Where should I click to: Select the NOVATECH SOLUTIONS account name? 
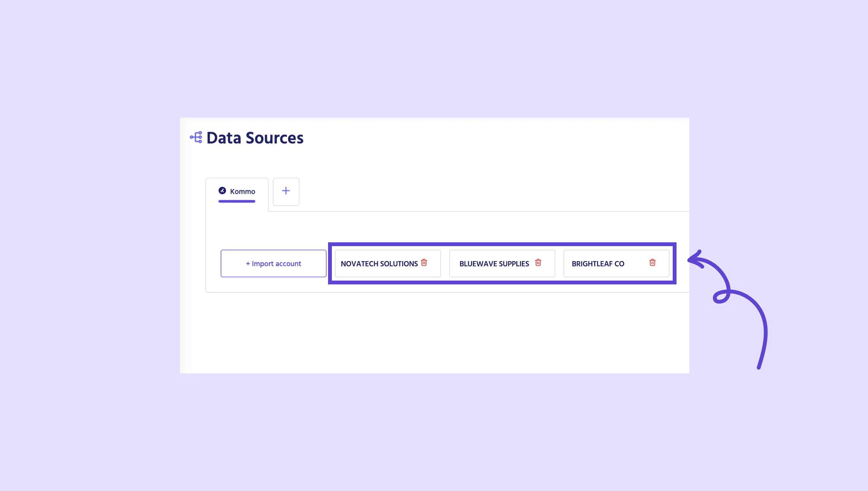coord(379,264)
